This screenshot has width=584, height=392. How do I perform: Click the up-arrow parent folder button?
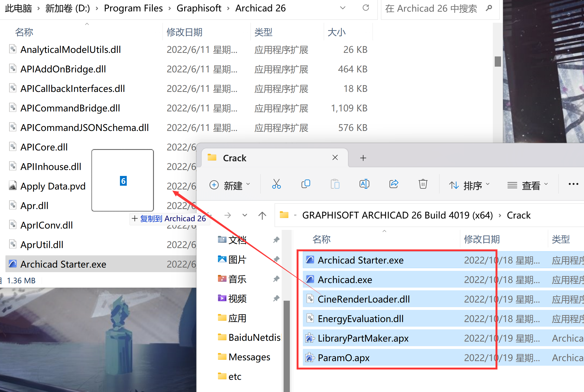[262, 216]
